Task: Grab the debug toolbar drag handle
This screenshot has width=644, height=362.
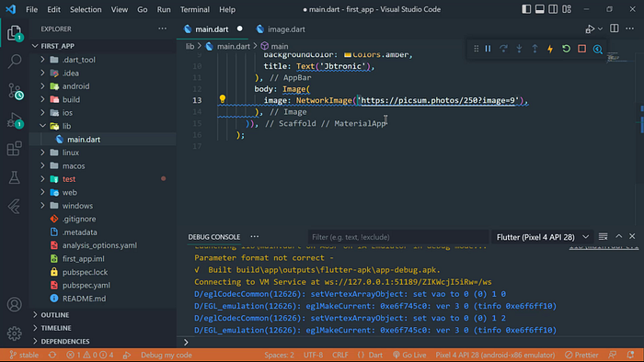Action: tap(476, 49)
